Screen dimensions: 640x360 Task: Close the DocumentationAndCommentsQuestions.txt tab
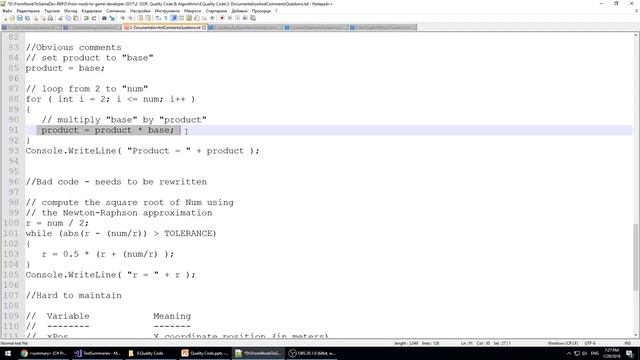pos(204,27)
